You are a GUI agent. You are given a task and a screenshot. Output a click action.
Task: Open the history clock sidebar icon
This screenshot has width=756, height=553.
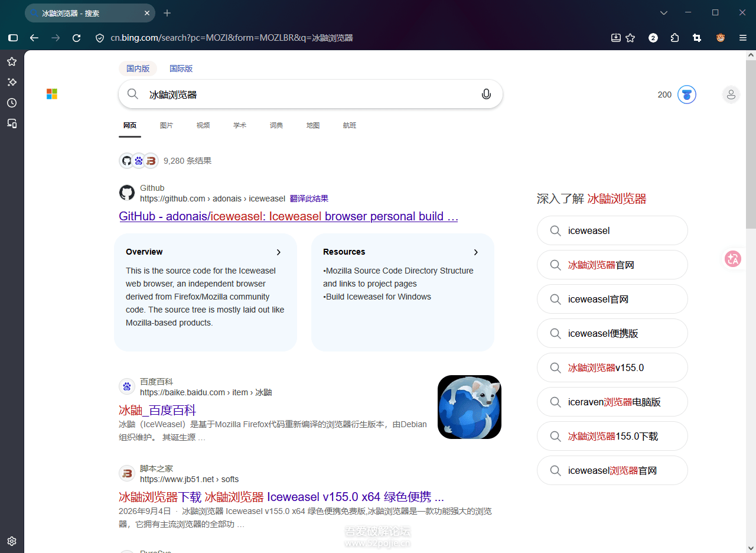(12, 103)
